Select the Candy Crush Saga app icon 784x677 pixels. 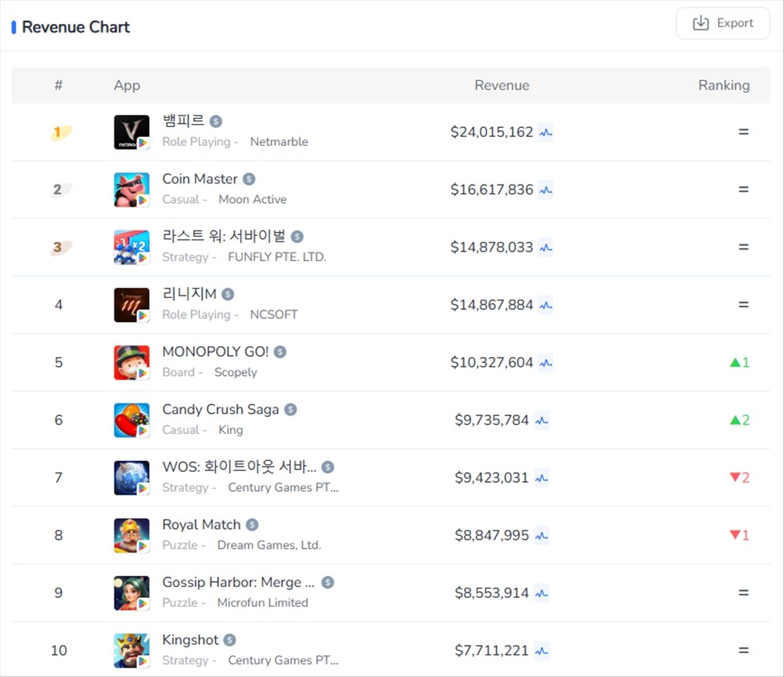(x=131, y=420)
